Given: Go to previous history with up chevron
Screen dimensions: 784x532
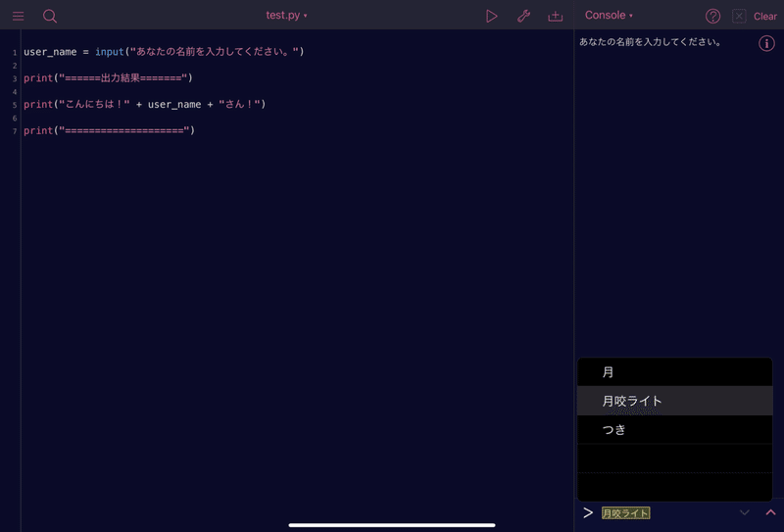Looking at the screenshot, I should tap(770, 512).
